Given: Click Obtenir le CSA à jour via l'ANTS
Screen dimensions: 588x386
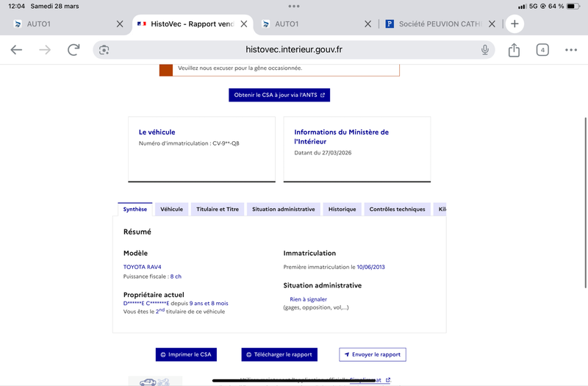Looking at the screenshot, I should pos(279,95).
